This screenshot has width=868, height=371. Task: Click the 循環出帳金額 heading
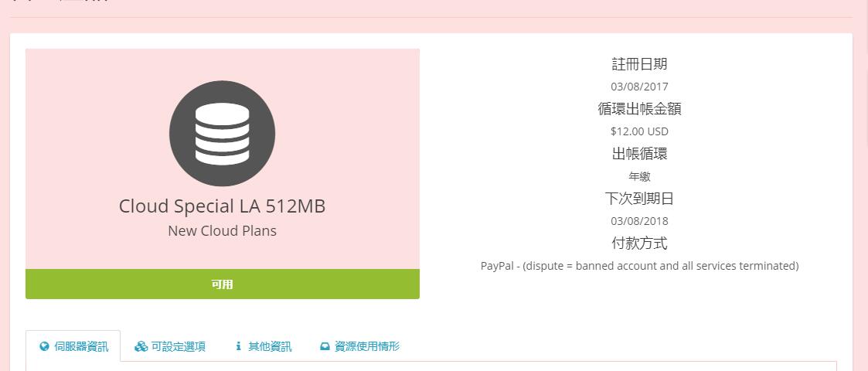click(x=639, y=109)
